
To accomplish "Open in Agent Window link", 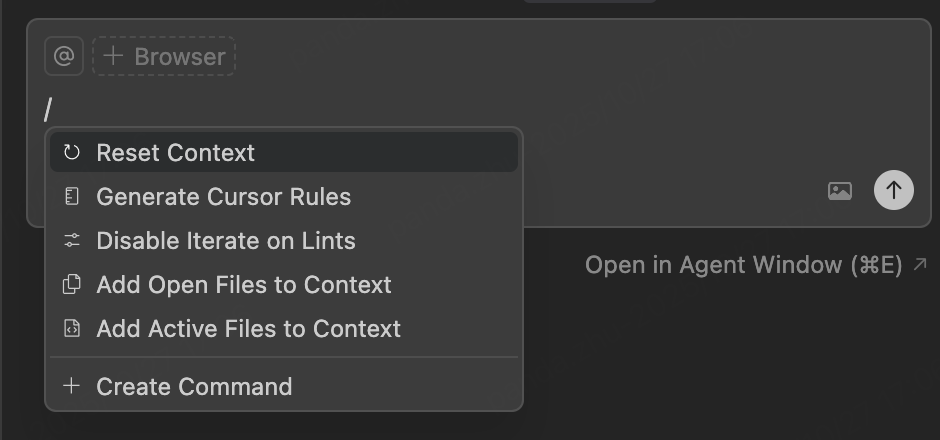I will point(744,265).
